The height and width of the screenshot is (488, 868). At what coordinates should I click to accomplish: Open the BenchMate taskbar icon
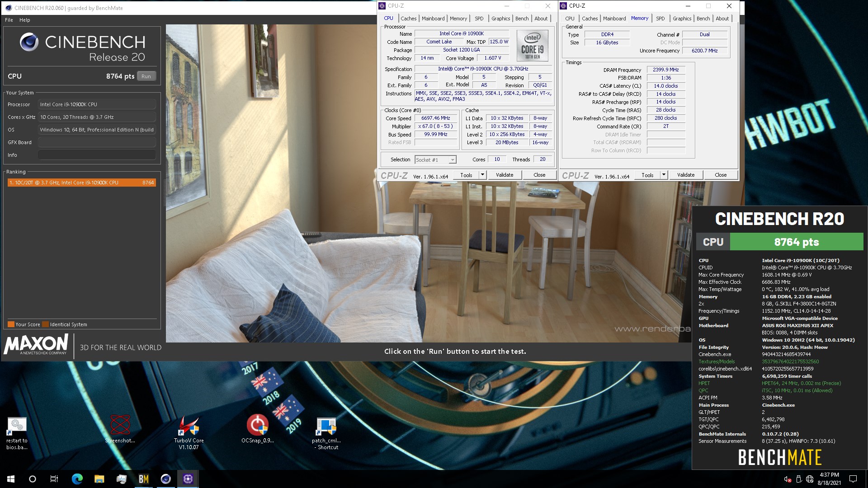tap(143, 479)
